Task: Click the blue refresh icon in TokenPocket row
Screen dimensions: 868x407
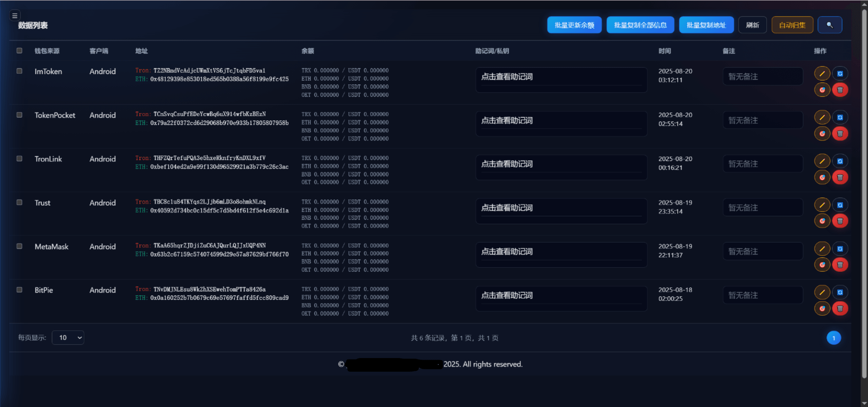Action: click(840, 117)
